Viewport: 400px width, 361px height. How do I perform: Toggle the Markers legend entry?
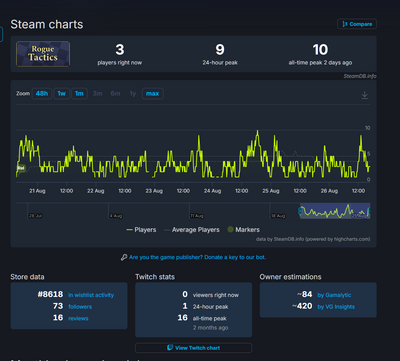click(x=243, y=230)
